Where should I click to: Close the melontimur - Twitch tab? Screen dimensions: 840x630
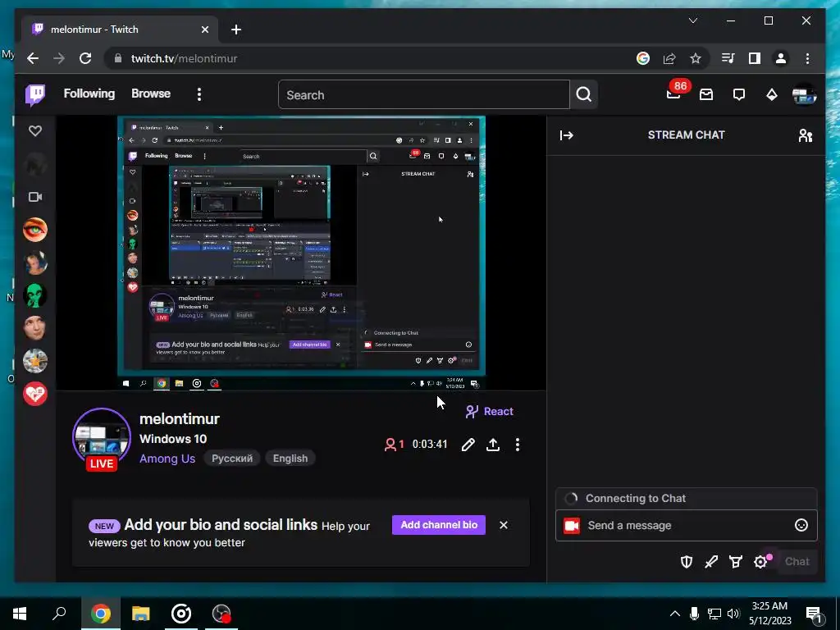(x=204, y=30)
